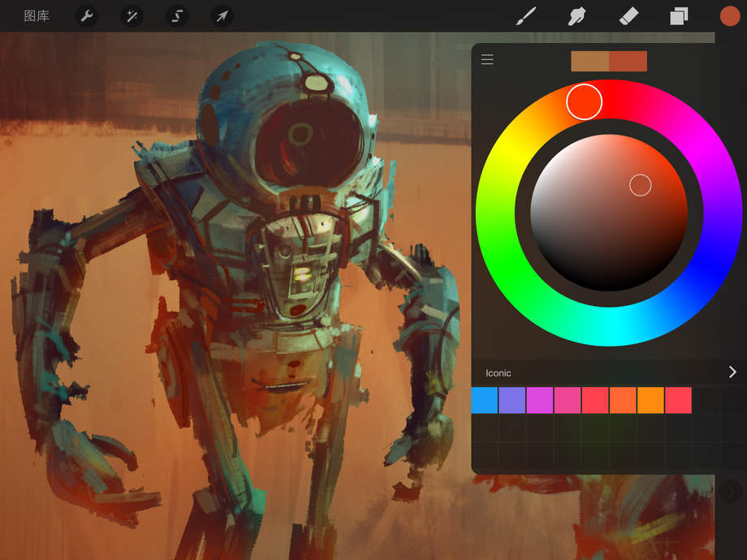Screen dimensions: 747x560
Task: Choose the previous tan color swatch
Action: pyautogui.click(x=589, y=62)
